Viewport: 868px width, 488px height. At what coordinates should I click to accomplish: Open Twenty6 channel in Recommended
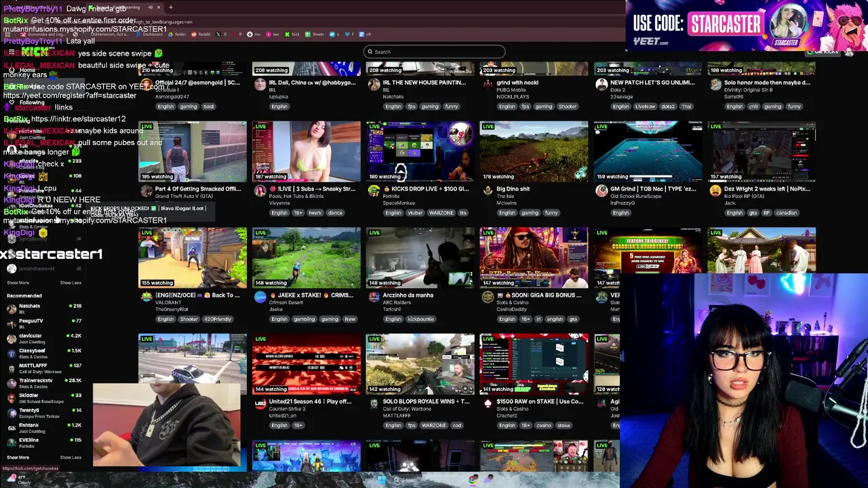coord(44,413)
